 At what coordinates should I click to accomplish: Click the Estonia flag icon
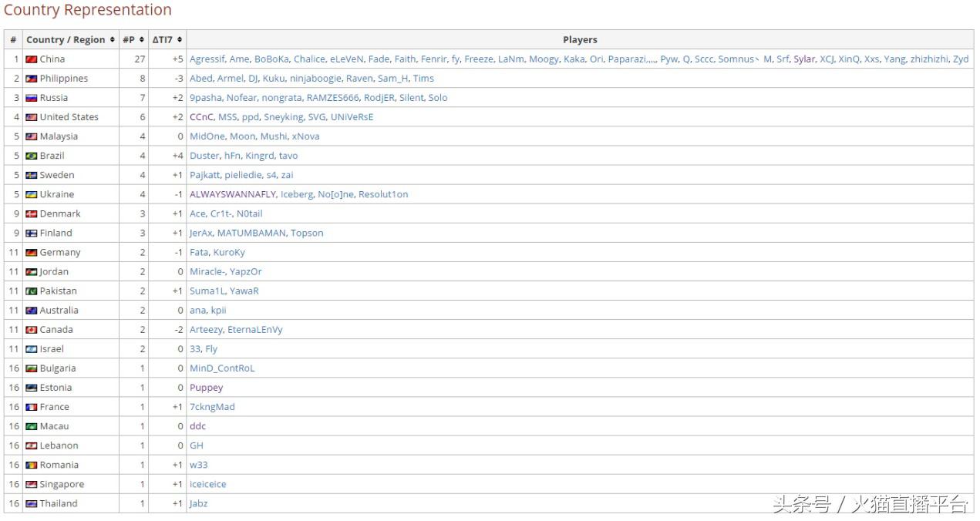[x=32, y=388]
